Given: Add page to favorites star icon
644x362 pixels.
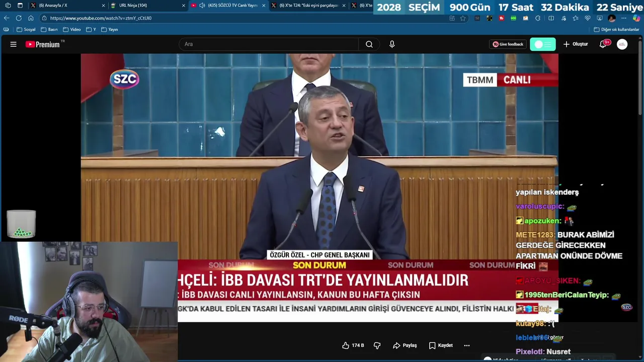Looking at the screenshot, I should click(x=463, y=18).
